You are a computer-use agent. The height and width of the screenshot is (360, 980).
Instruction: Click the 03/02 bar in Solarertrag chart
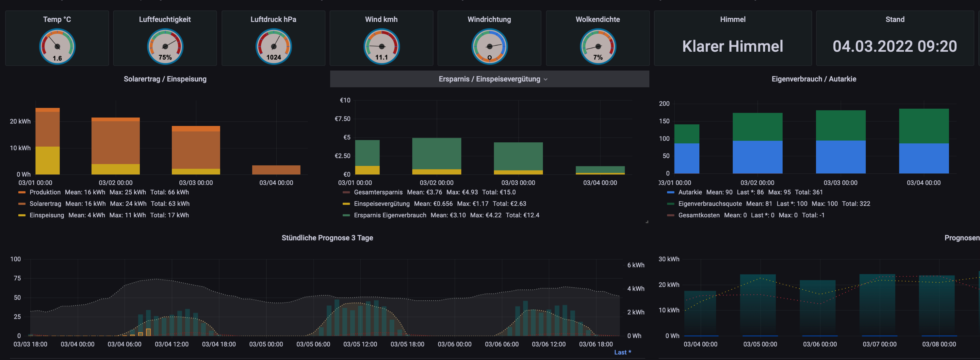[115, 146]
